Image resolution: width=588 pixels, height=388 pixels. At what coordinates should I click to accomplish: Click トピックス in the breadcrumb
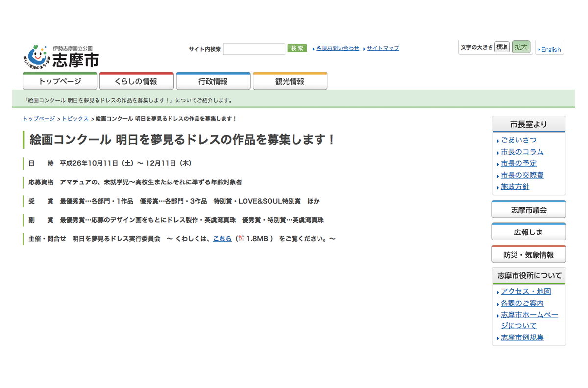coord(75,119)
